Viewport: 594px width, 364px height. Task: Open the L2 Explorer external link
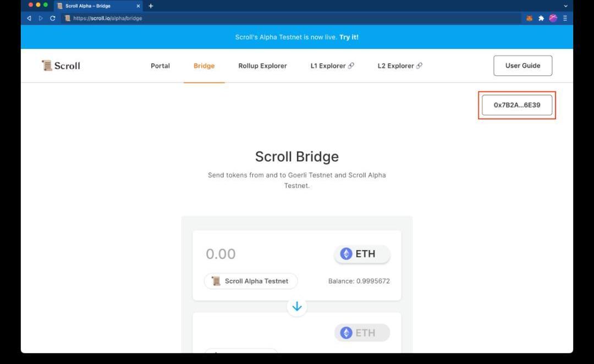click(400, 66)
